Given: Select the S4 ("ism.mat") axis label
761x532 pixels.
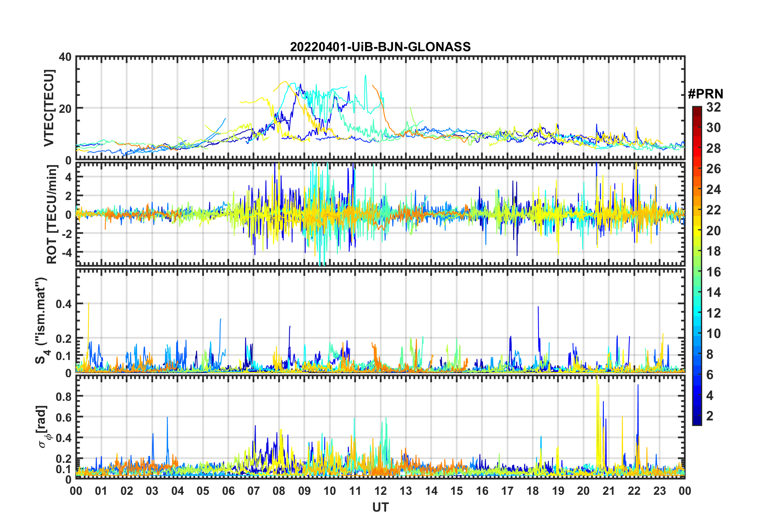Looking at the screenshot, I should pyautogui.click(x=42, y=321).
